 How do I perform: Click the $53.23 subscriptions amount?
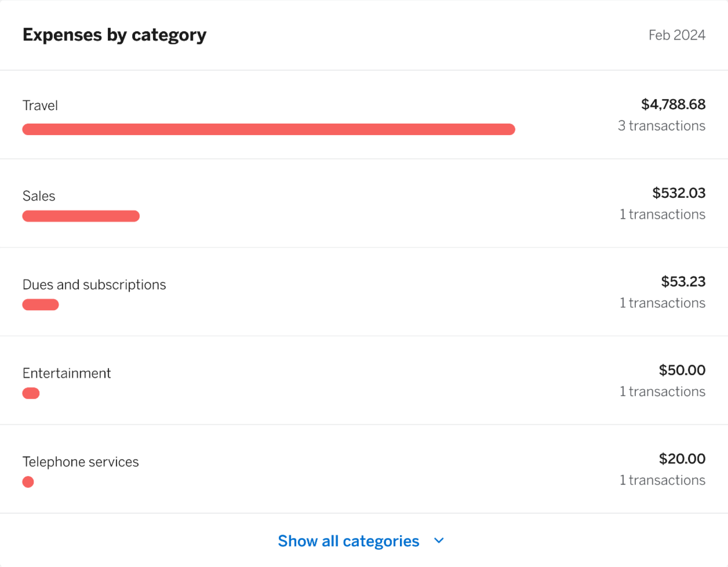click(x=683, y=281)
